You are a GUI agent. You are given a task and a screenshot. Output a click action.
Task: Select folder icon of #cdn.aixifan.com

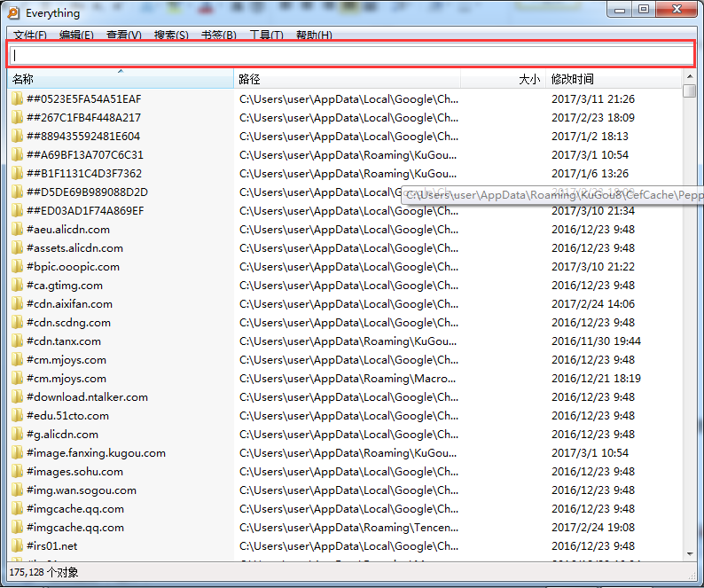click(x=17, y=303)
